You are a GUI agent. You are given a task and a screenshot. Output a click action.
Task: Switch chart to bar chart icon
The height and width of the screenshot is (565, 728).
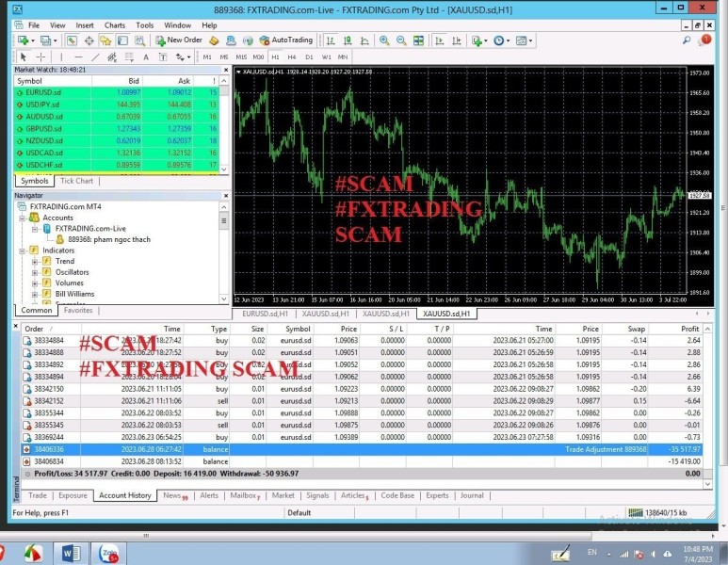pyautogui.click(x=331, y=40)
